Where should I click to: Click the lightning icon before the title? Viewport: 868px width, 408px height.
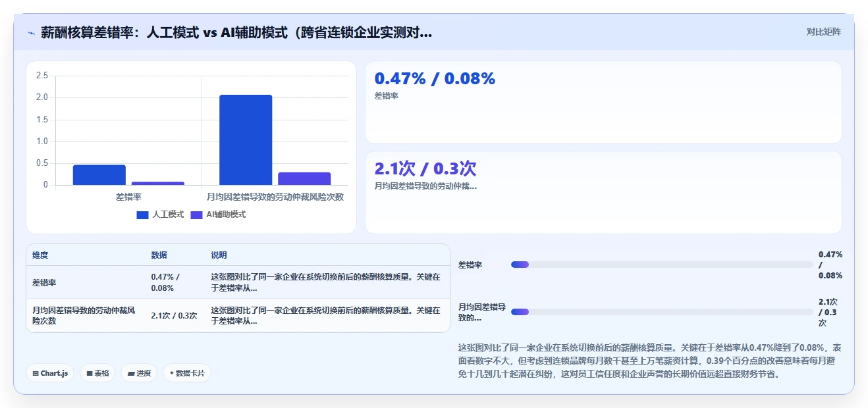point(32,32)
